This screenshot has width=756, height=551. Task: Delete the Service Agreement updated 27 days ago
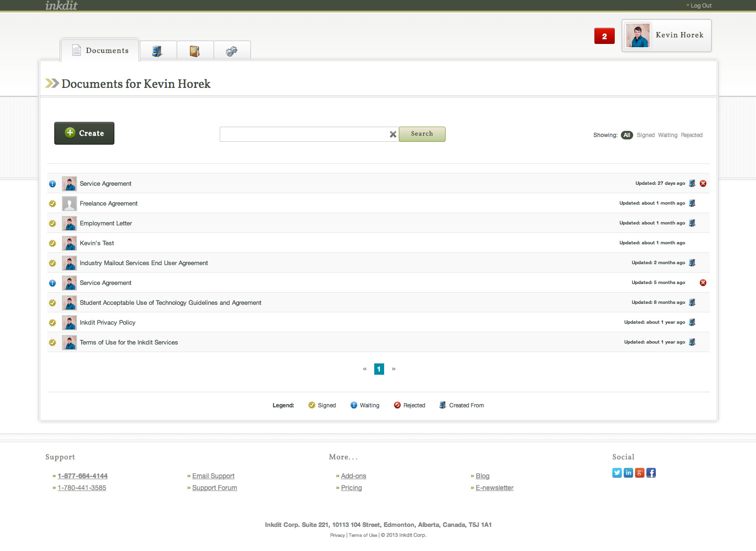703,183
